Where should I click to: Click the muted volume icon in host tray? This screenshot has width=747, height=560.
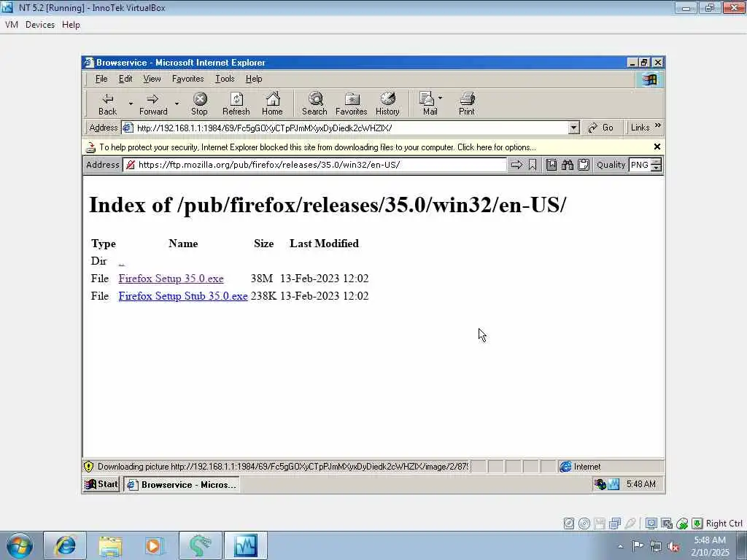point(673,546)
